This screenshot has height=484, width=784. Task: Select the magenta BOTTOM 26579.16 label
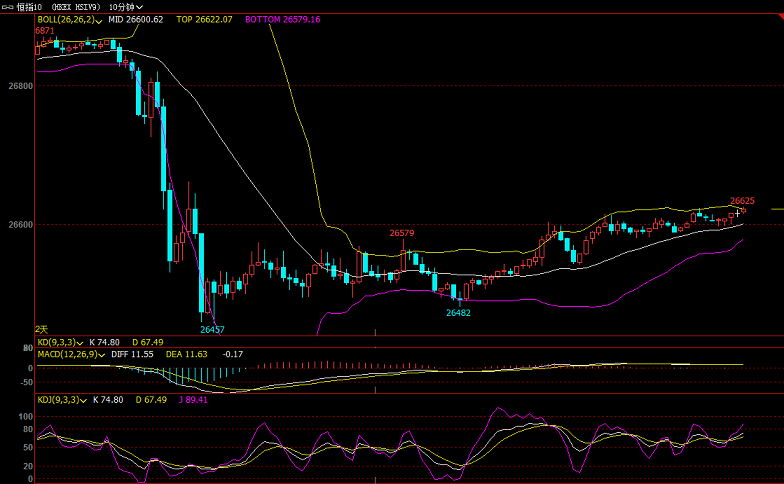click(282, 19)
